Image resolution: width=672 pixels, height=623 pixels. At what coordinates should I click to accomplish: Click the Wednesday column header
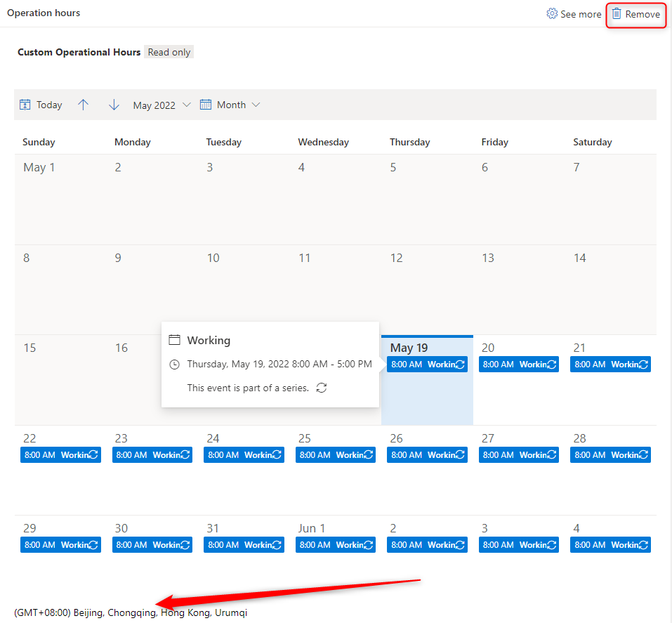323,142
